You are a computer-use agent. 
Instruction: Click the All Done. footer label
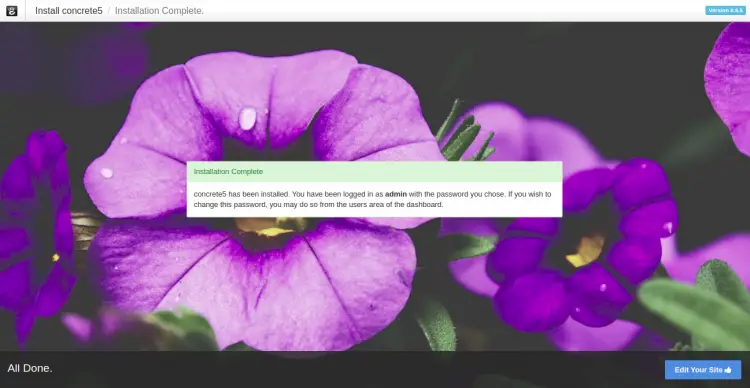pos(30,368)
